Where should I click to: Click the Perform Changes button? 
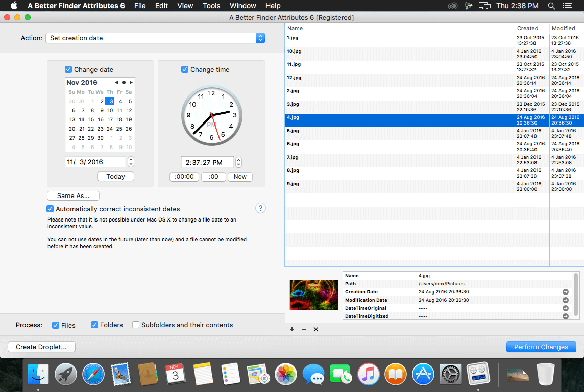pos(541,347)
